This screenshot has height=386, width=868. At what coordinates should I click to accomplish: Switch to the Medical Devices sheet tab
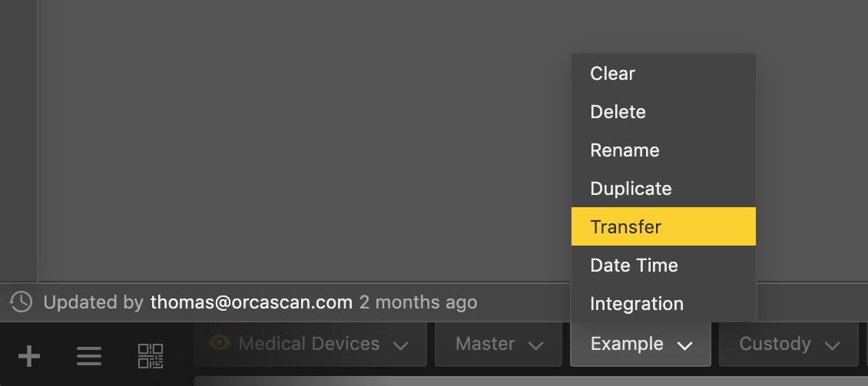click(x=309, y=344)
